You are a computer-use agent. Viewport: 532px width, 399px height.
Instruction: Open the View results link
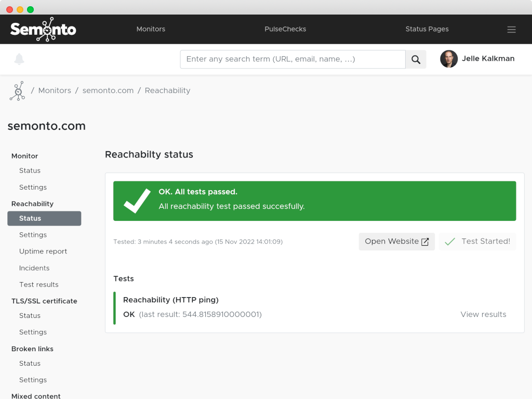[x=483, y=314]
